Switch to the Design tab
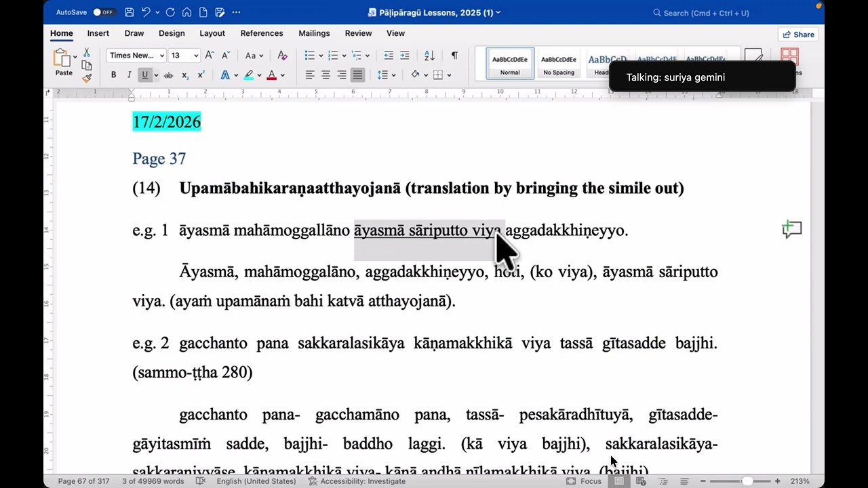Image resolution: width=868 pixels, height=488 pixels. [172, 33]
